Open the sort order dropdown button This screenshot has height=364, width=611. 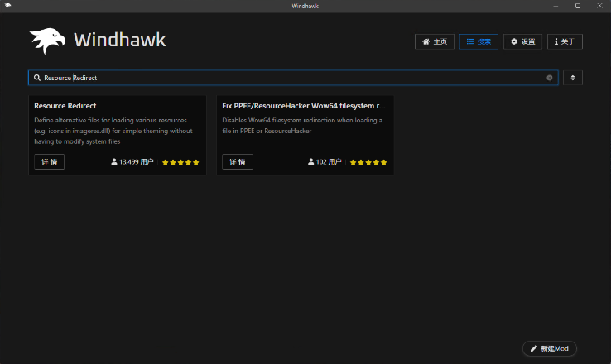pos(572,78)
